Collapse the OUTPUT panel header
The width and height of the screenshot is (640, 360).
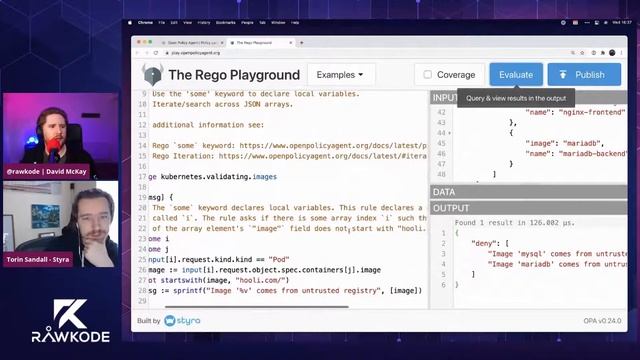pos(529,208)
